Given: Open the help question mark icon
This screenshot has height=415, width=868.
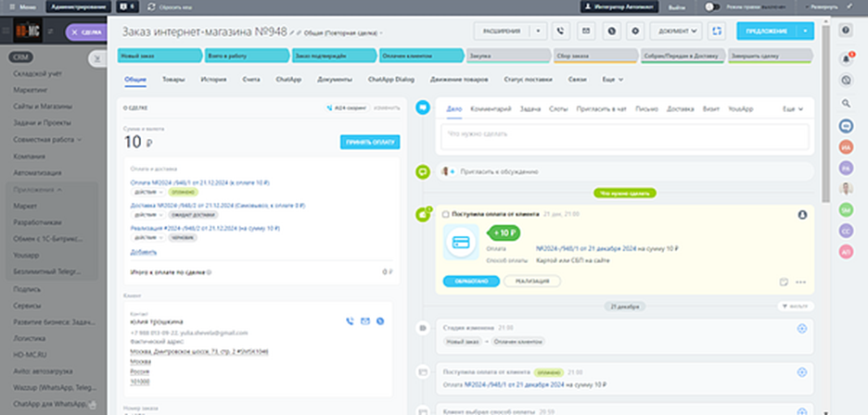Looking at the screenshot, I should (x=846, y=31).
